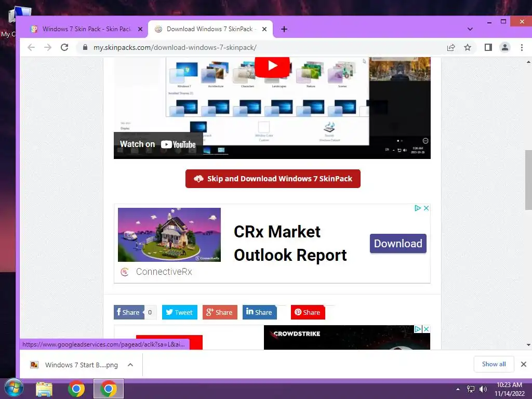The height and width of the screenshot is (399, 532).
Task: Close the downloads bar
Action: point(524,364)
